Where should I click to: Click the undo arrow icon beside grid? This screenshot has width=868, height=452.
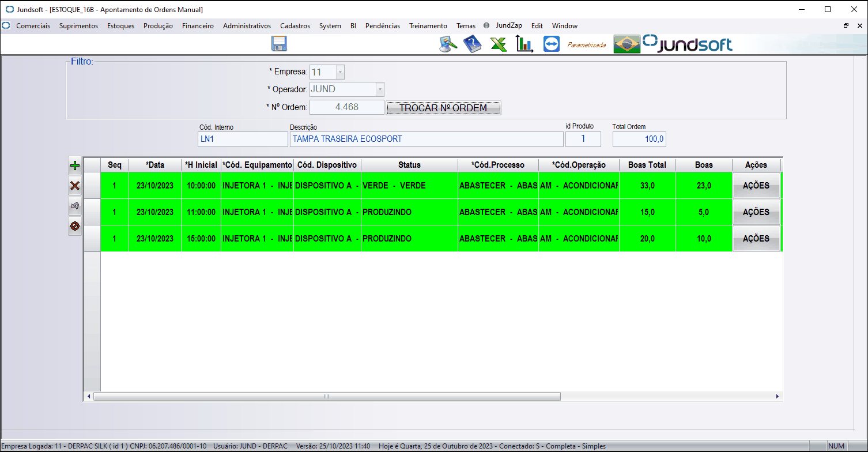74,206
